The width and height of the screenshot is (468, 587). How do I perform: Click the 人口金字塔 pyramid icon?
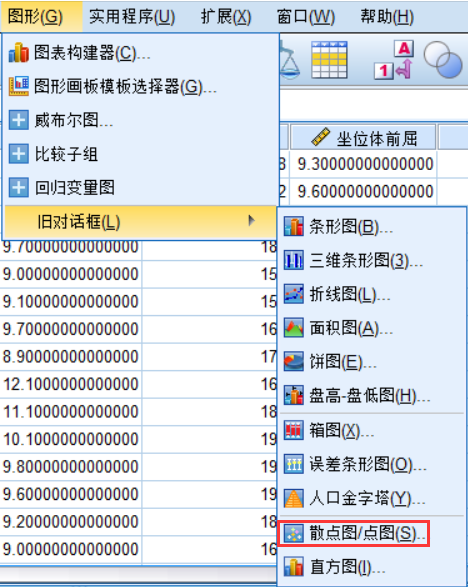(294, 498)
